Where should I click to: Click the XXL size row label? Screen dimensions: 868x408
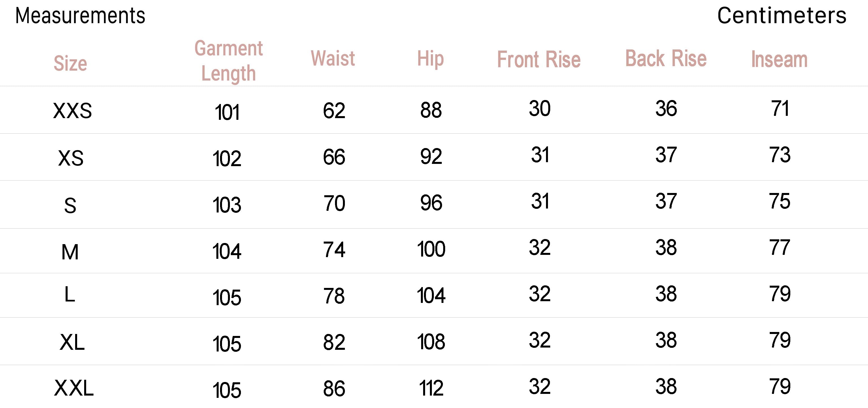click(74, 388)
